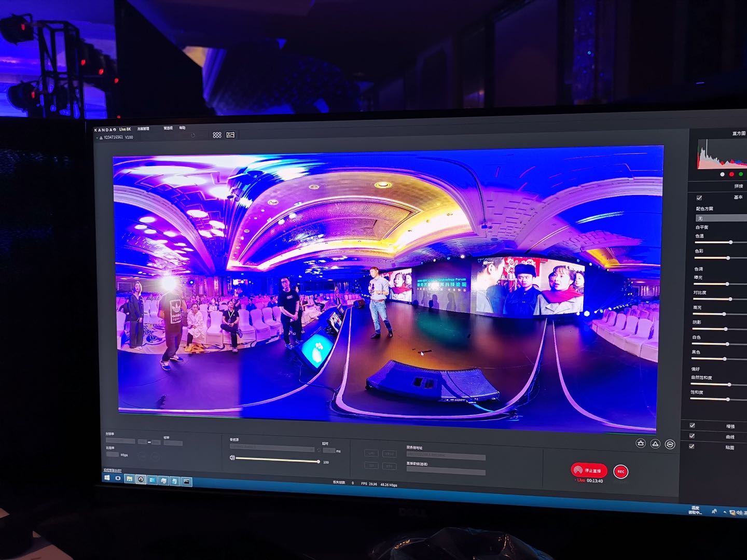Click the 曝光 slider
Screen dimensions: 747x560
720,284
